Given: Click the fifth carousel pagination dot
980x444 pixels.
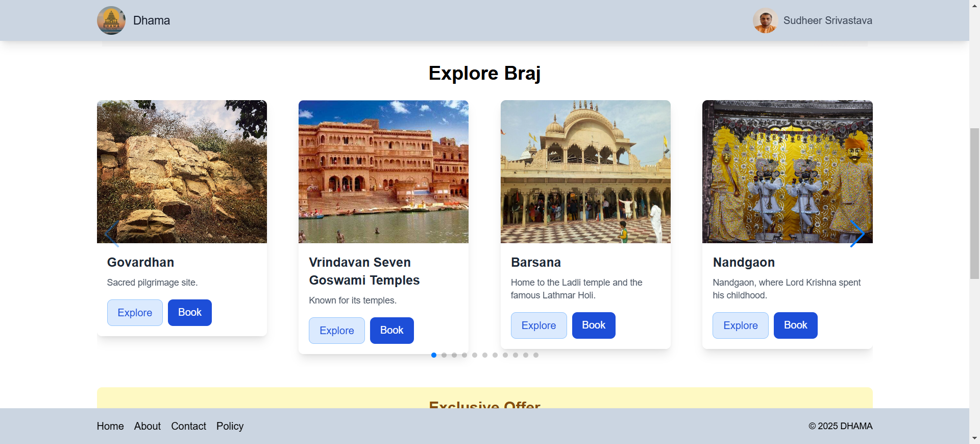Looking at the screenshot, I should click(475, 355).
